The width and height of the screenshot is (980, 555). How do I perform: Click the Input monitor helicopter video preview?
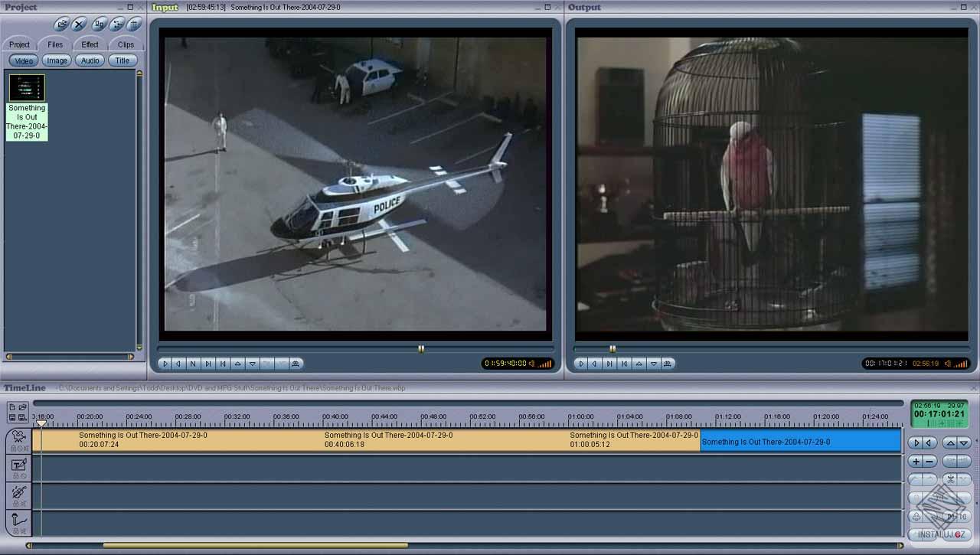coord(357,184)
